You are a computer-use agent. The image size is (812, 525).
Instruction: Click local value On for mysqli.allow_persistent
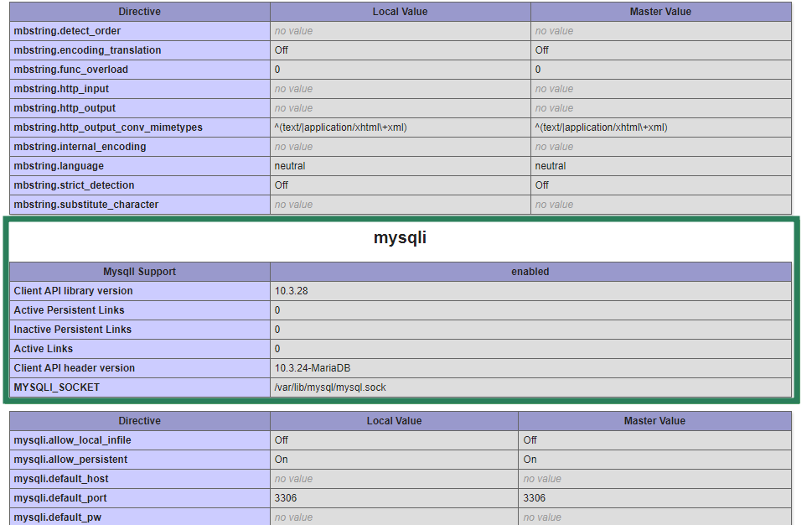pyautogui.click(x=282, y=460)
